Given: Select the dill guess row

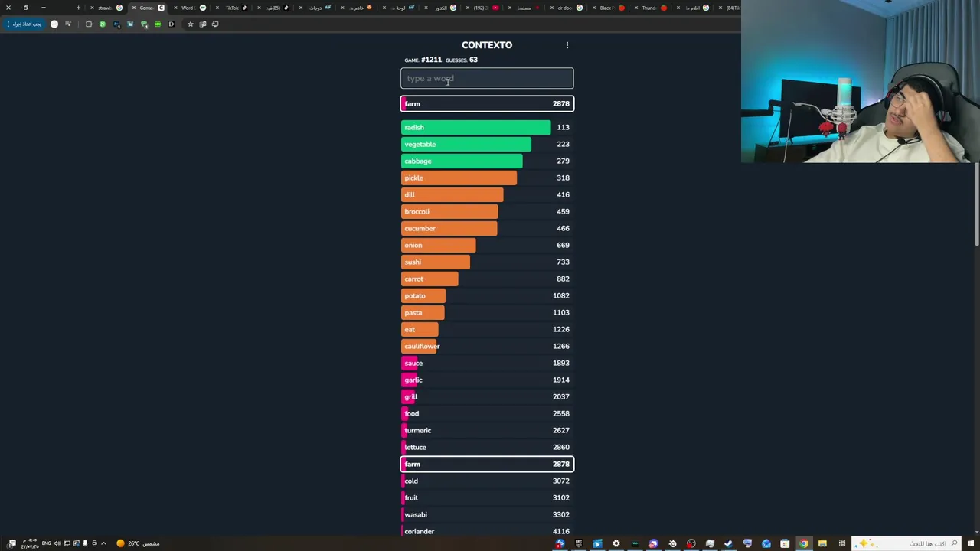Looking at the screenshot, I should point(487,194).
